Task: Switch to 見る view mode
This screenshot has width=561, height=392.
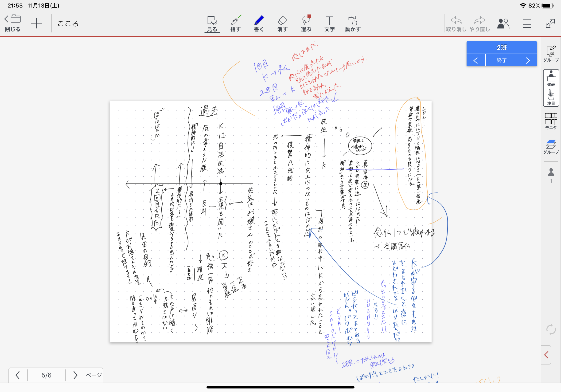Action: pos(212,24)
